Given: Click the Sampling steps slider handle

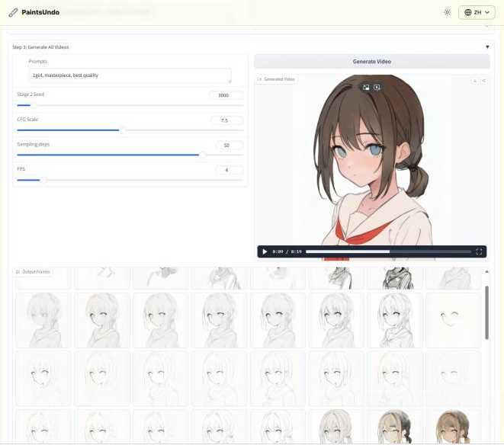Looking at the screenshot, I should pyautogui.click(x=202, y=155).
